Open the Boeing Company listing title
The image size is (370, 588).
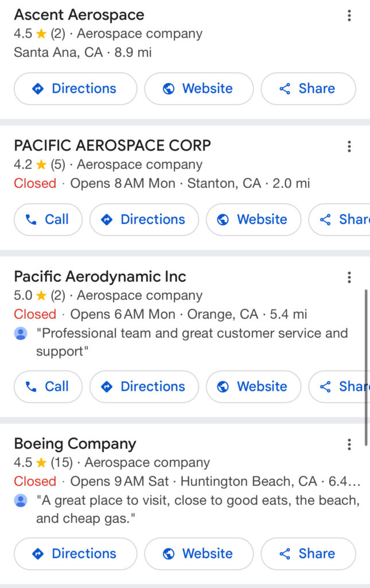75,444
